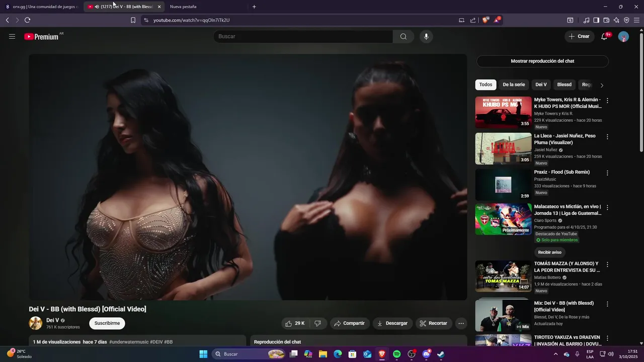Open more actions ellipsis under video
644x362 pixels.
coord(461,323)
